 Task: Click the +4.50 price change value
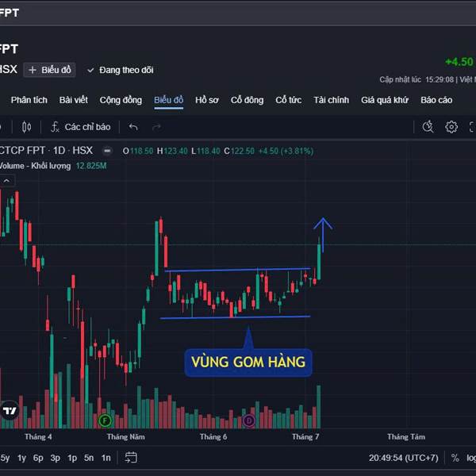pyautogui.click(x=459, y=62)
